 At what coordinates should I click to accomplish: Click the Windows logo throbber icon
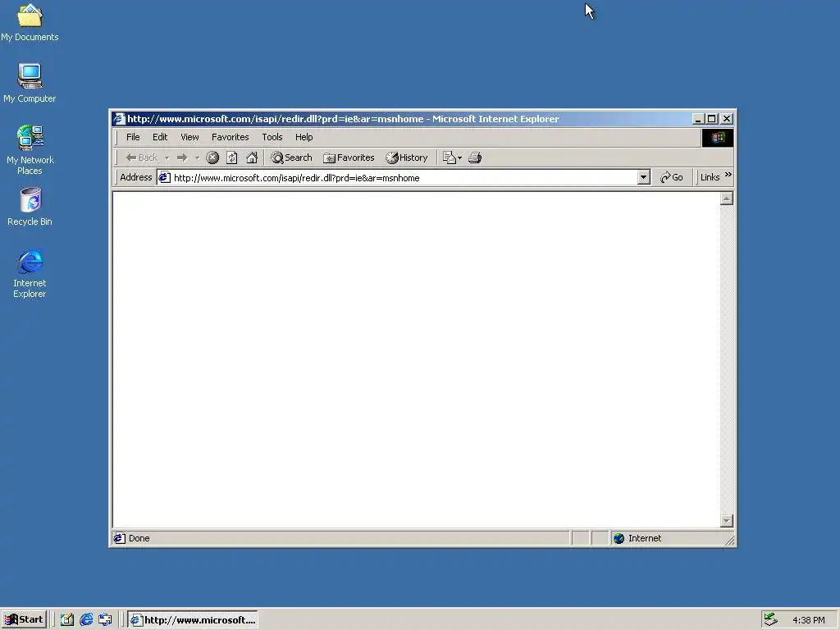[x=717, y=138]
